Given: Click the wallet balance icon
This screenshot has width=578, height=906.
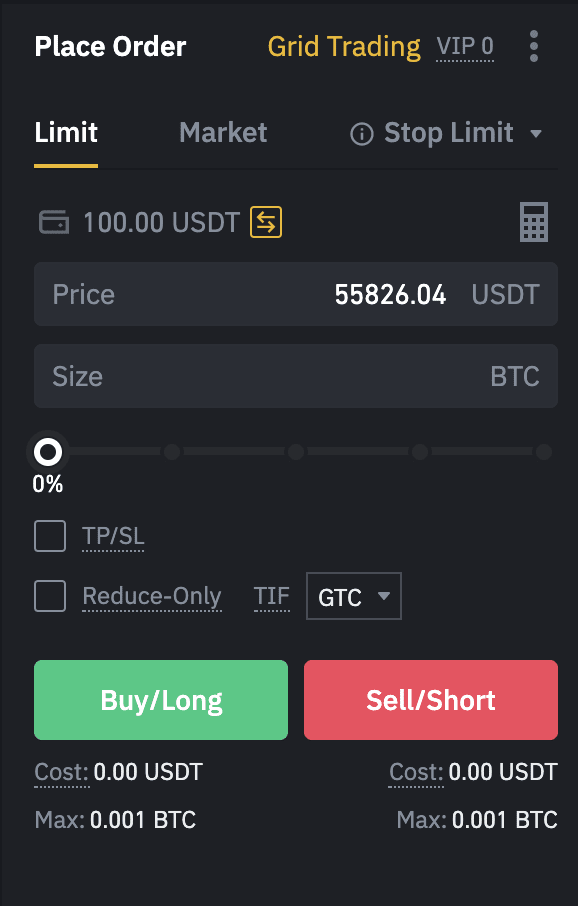Looking at the screenshot, I should [54, 222].
